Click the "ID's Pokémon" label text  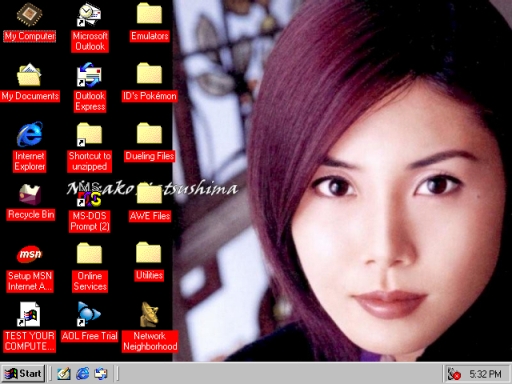[x=150, y=96]
